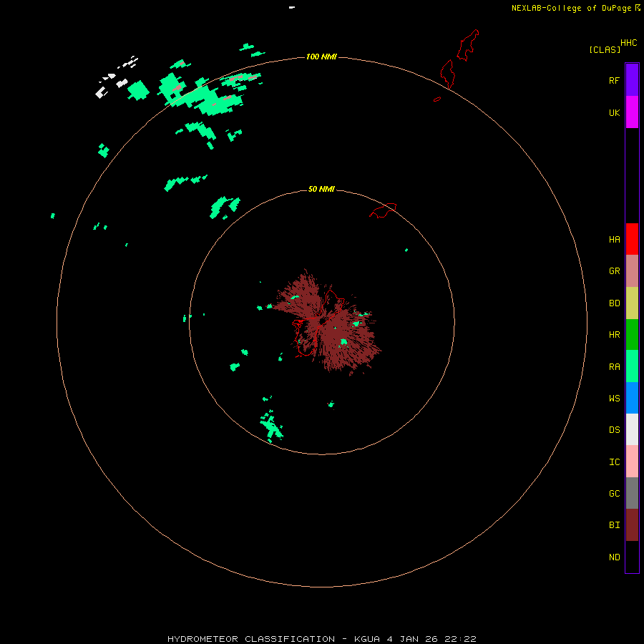Click the "NEXLAB-College of DuPage" text

click(571, 8)
